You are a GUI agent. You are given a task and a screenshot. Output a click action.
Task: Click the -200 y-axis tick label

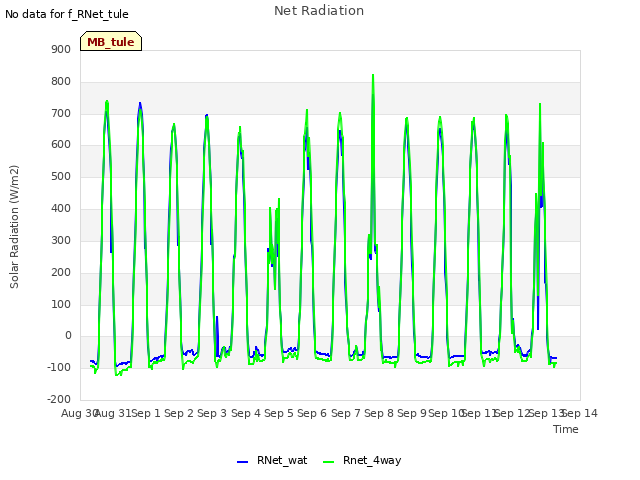pos(59,399)
